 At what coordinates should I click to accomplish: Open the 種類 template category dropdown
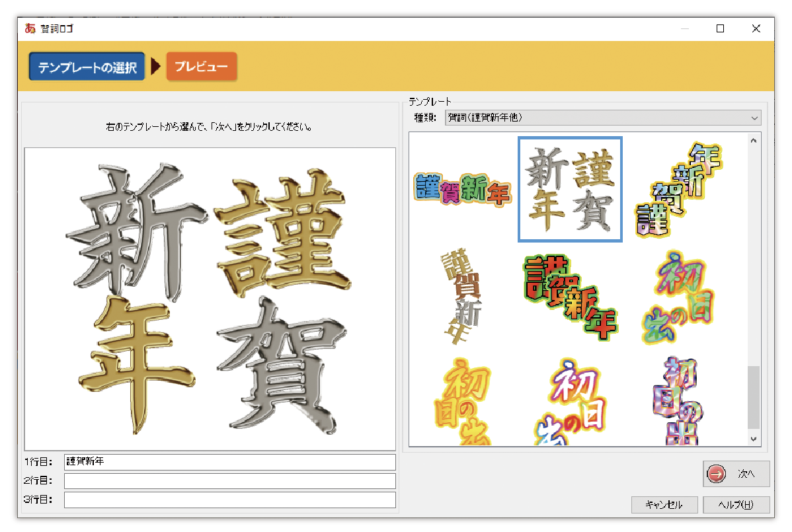point(595,118)
